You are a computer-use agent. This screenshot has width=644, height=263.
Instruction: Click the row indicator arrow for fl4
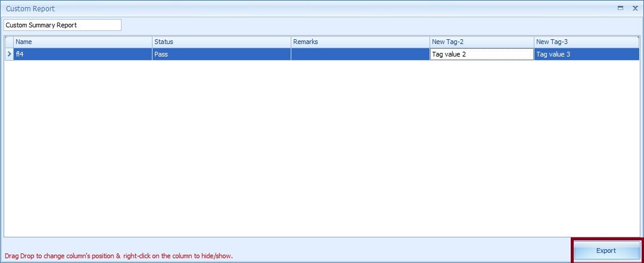(10, 54)
